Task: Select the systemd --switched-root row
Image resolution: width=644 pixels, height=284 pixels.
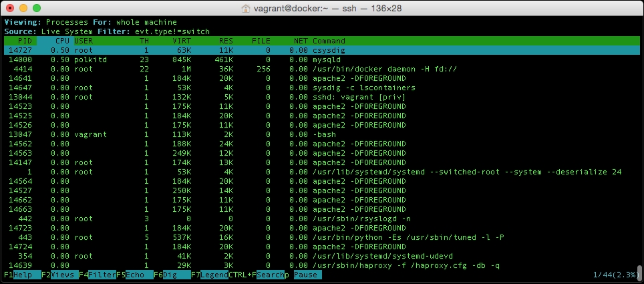Action: [322, 172]
